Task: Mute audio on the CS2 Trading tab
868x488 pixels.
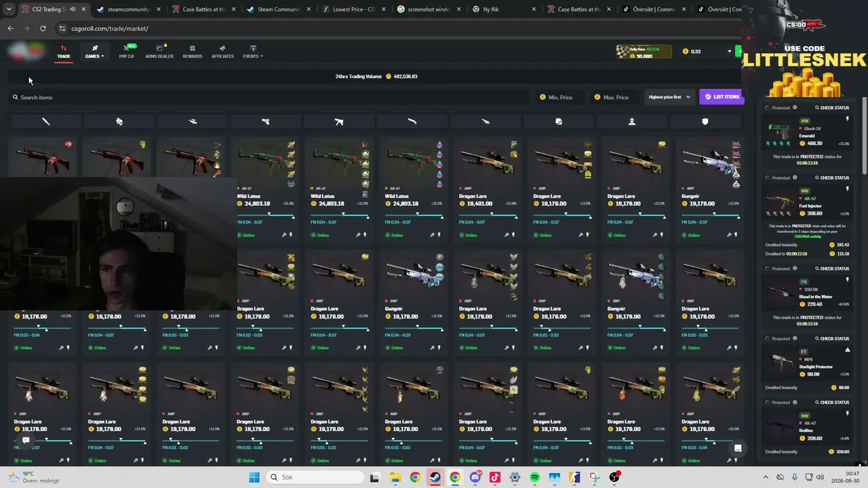Action: click(73, 9)
